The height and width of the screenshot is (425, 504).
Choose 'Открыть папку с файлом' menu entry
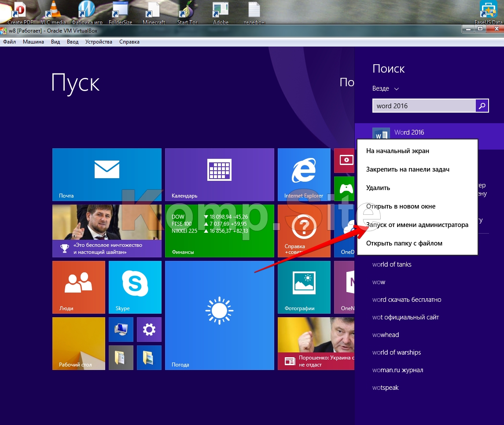[x=417, y=243]
